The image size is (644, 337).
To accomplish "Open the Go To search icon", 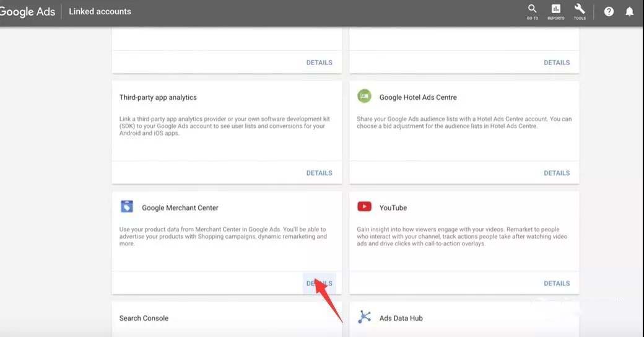I will pyautogui.click(x=533, y=12).
